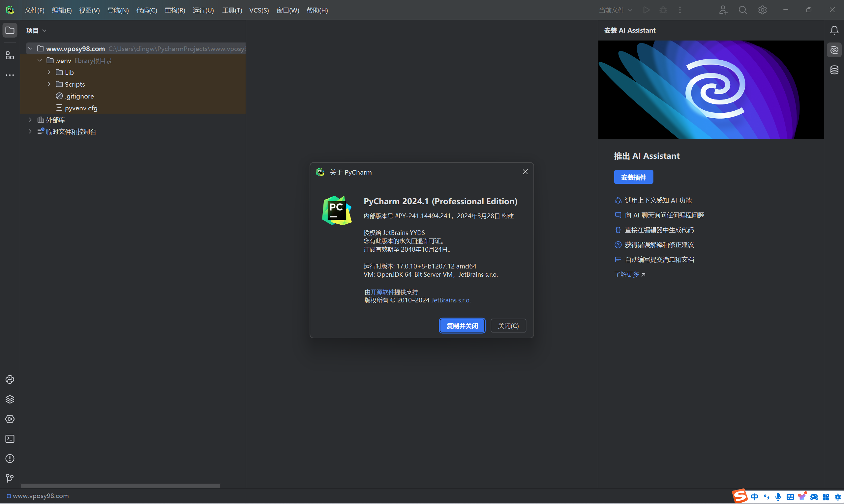
Task: Click the 复制并关闭 button
Action: (x=462, y=326)
